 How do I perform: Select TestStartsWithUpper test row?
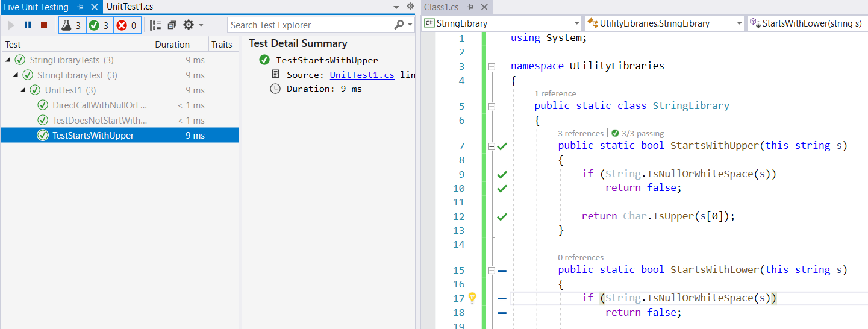coord(119,136)
